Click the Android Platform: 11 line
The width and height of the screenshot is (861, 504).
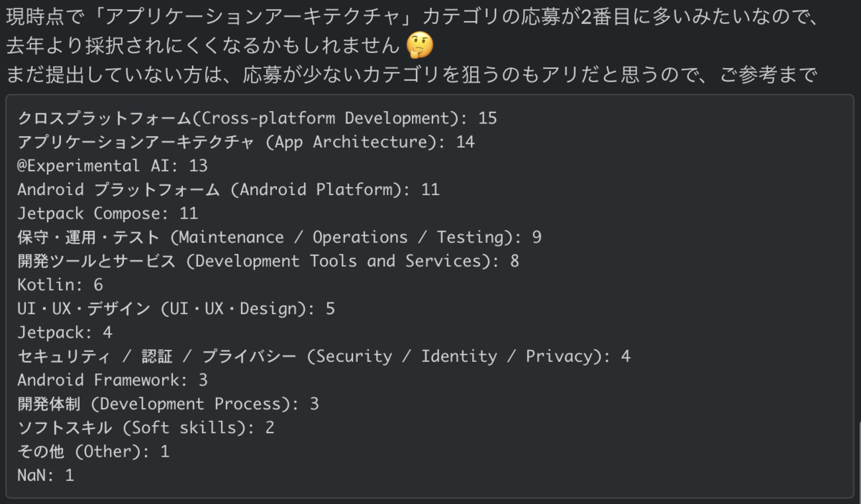[228, 189]
